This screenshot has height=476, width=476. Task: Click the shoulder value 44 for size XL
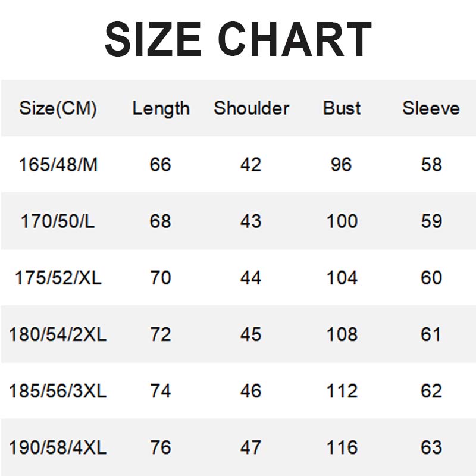coord(250,278)
